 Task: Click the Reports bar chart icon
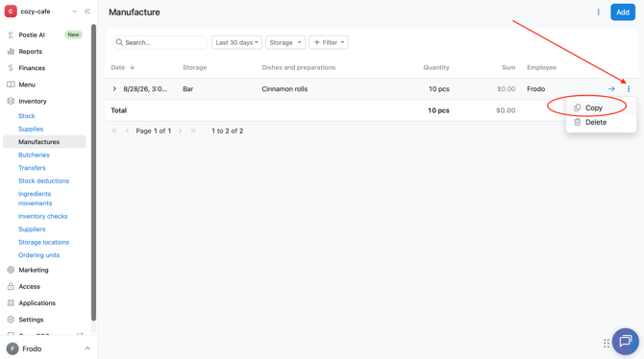11,51
